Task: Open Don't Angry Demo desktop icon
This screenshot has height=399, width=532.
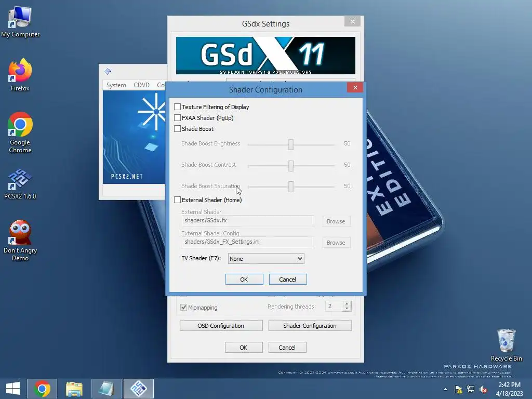Action: click(x=20, y=240)
